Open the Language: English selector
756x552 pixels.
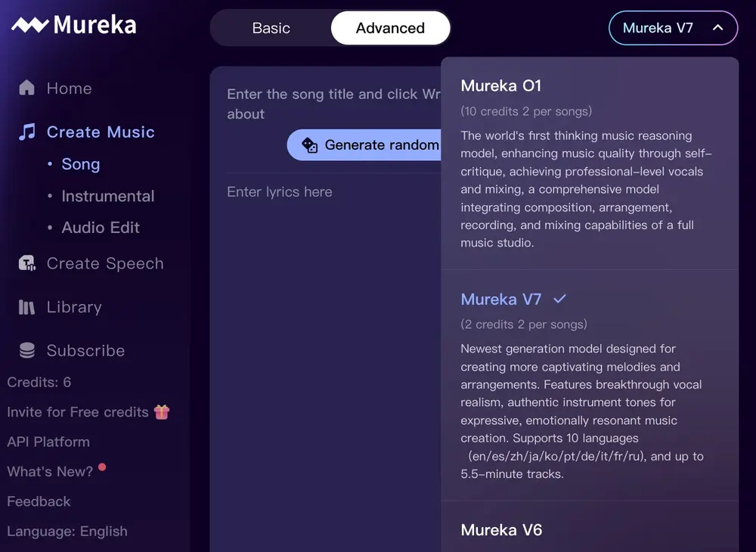click(67, 531)
